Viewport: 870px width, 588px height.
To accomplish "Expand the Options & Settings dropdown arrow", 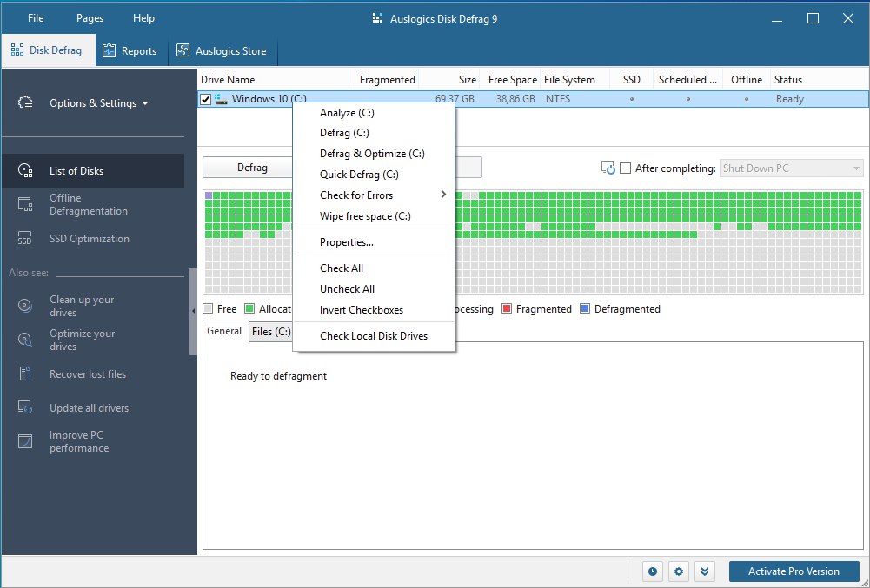I will pyautogui.click(x=145, y=103).
